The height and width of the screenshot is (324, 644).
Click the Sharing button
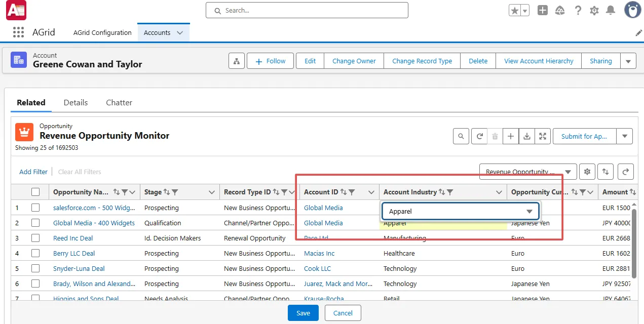[601, 61]
